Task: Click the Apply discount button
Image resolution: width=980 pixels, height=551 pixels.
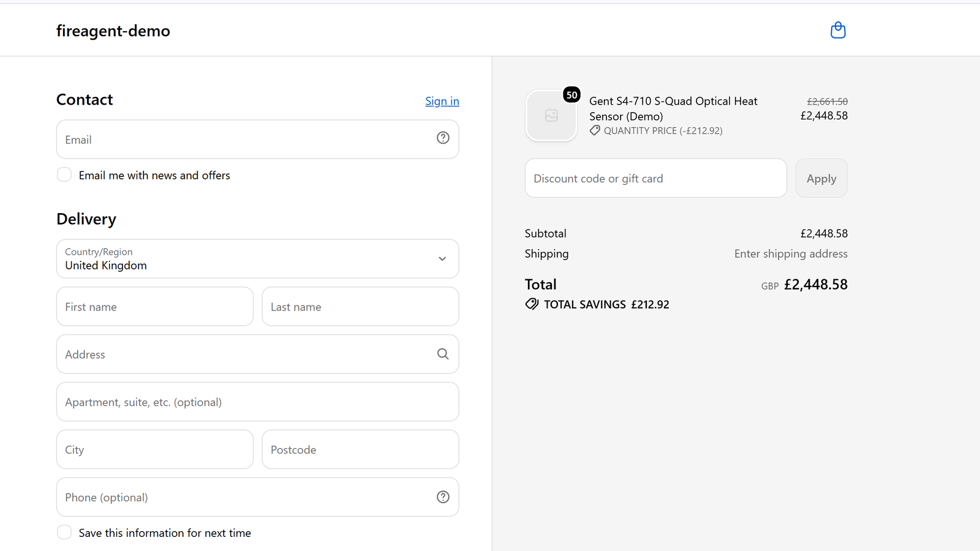Action: [x=821, y=178]
